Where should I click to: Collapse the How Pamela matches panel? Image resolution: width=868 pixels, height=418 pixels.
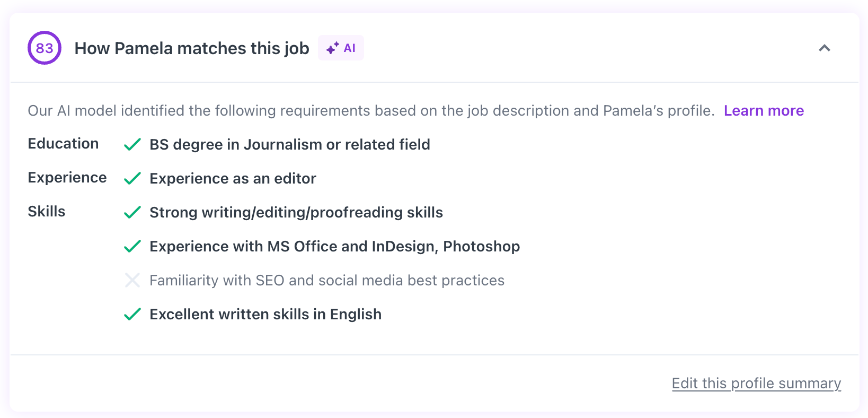point(825,48)
